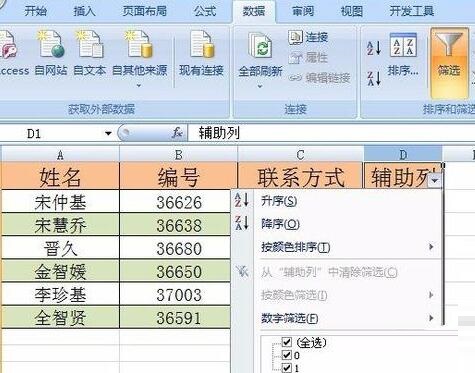Viewport: 475px width, 373px height.
Task: Click the fx insert function icon
Action: tap(177, 133)
